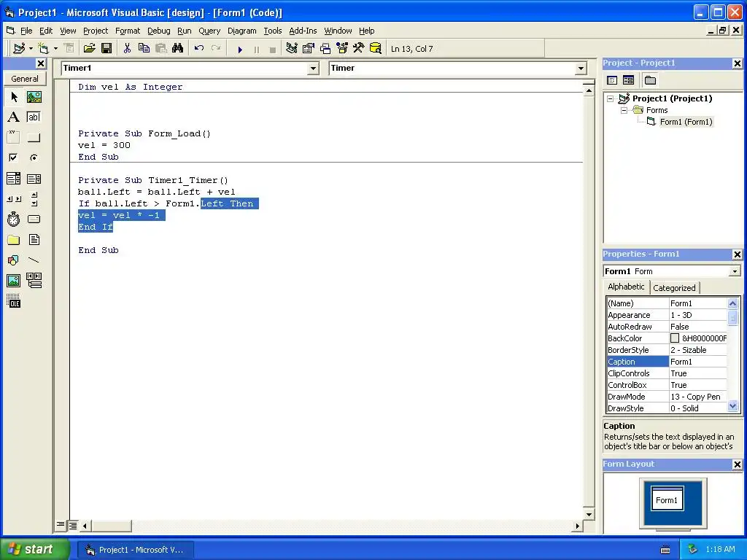Select the ListBox control tool
The image size is (747, 560).
pos(34,179)
